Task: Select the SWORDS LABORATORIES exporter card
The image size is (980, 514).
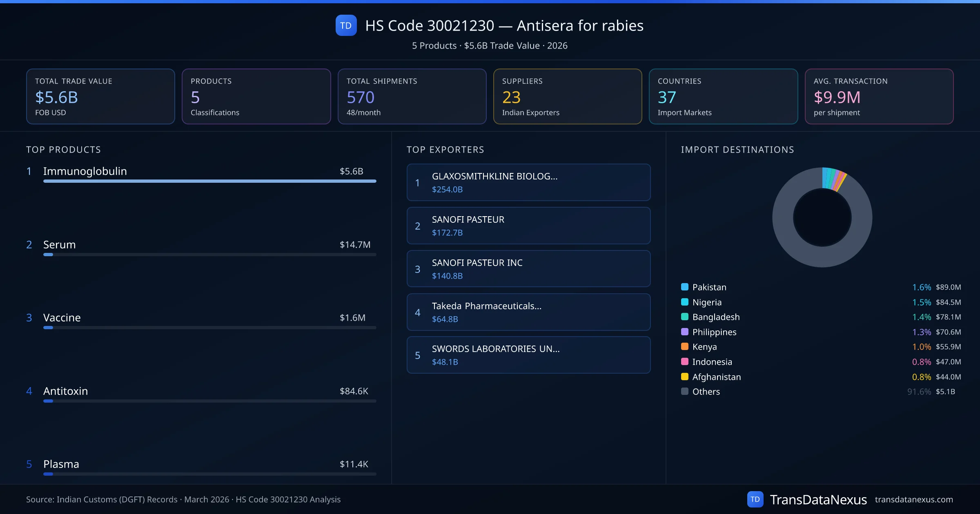Action: (x=528, y=355)
